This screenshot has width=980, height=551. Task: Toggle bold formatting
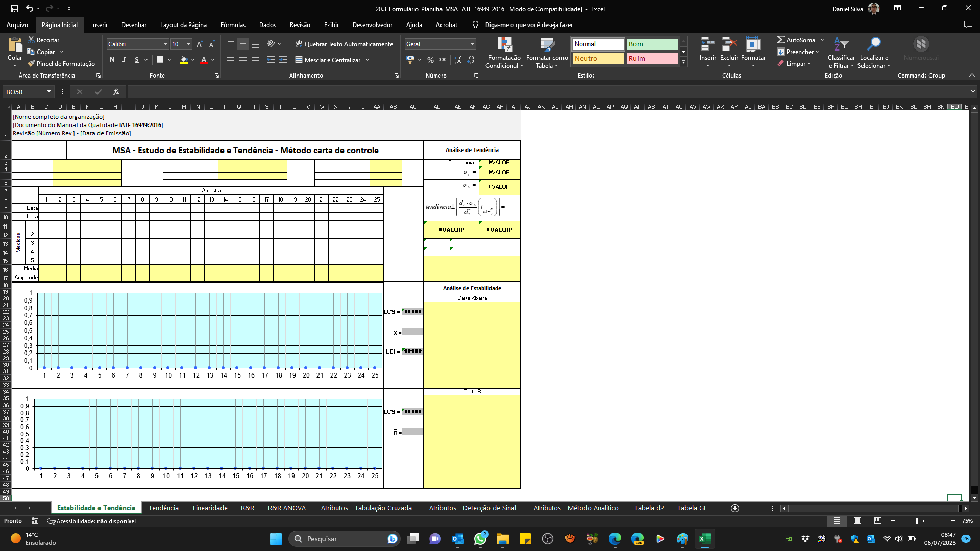point(112,60)
